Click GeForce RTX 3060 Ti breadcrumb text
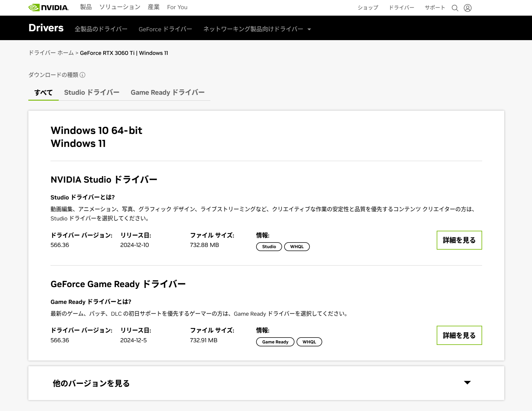Viewport: 532px width, 411px height. 107,53
